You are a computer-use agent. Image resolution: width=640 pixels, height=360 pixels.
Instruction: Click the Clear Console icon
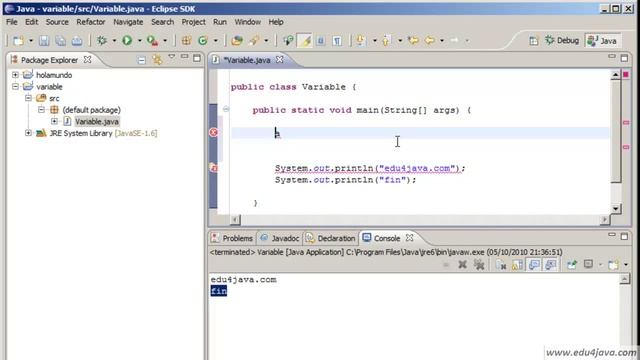[501, 264]
